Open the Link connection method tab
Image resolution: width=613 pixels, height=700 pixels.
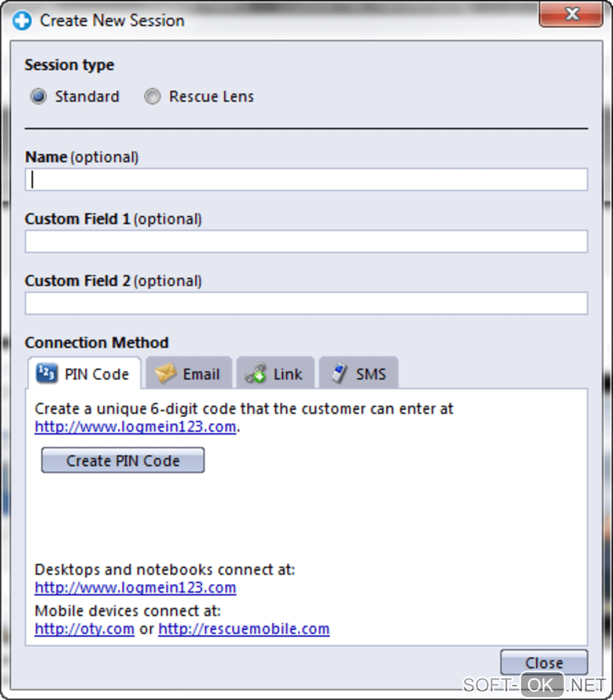[276, 374]
